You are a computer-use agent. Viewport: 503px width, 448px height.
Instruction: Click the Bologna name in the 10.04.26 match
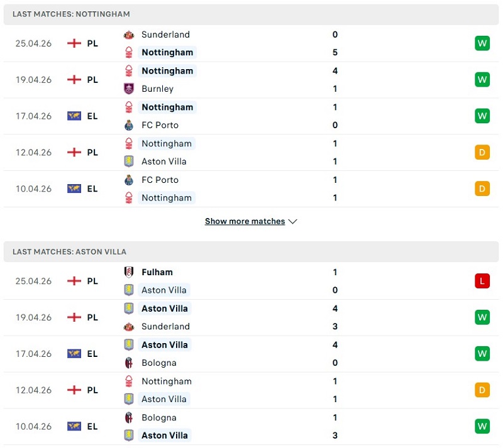[x=159, y=418]
